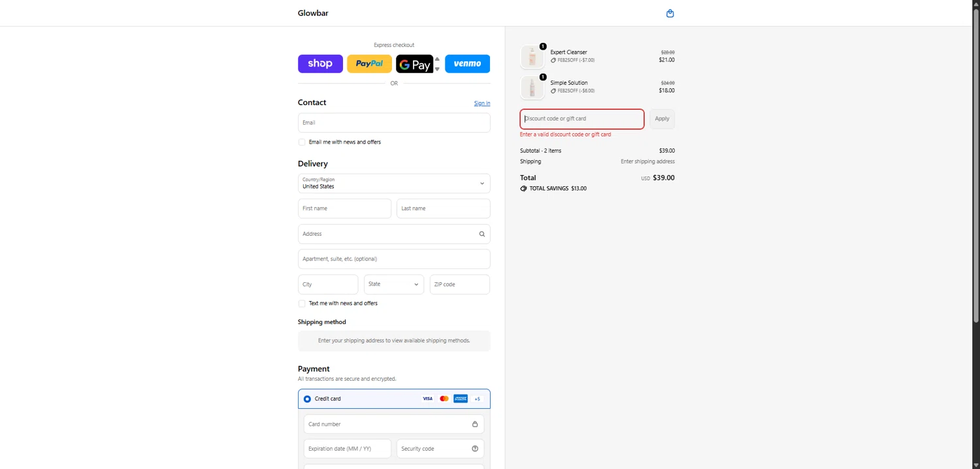Click the page scrollbar up arrow
Screen dimensions: 980x469
click(x=976, y=3)
